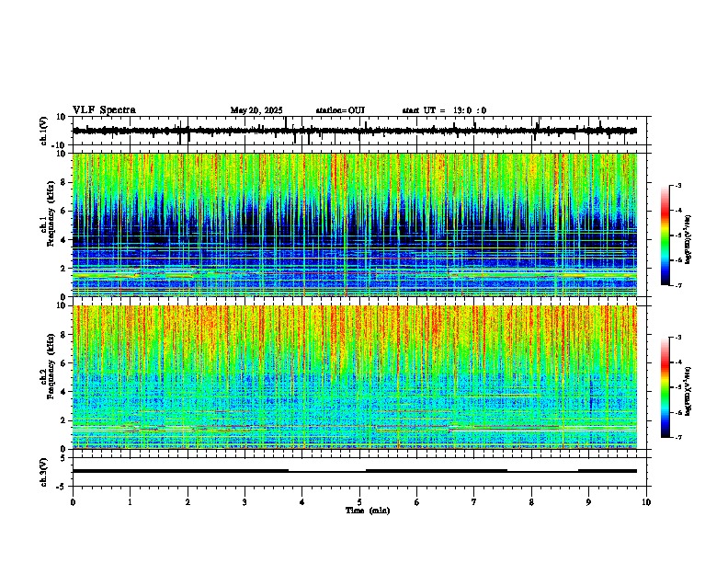Click the "4" tick on ch.1 frequency axis

click(64, 240)
